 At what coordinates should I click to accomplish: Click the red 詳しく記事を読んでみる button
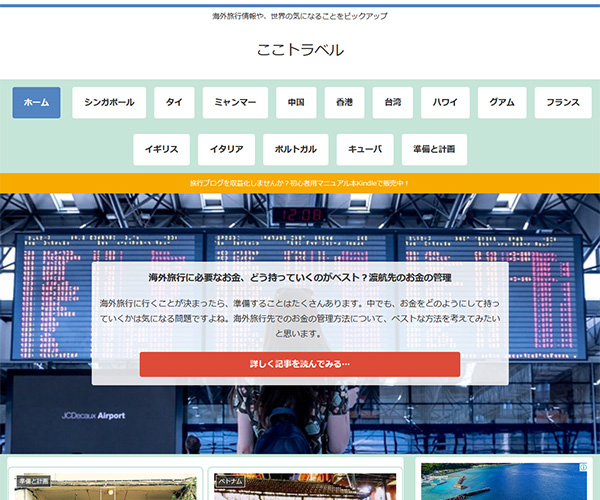click(300, 364)
